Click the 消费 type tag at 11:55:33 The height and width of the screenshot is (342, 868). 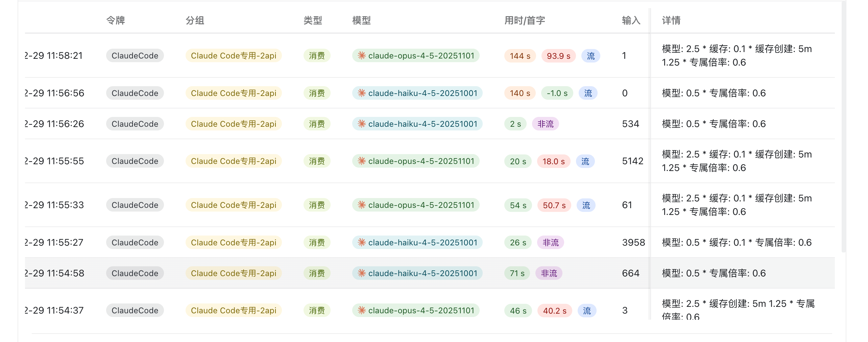[317, 205]
